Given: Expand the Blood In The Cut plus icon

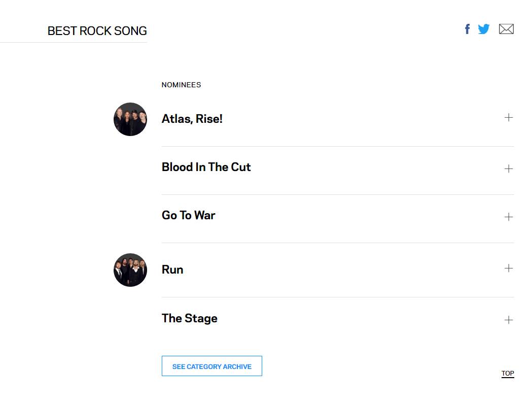Looking at the screenshot, I should click(x=508, y=169).
